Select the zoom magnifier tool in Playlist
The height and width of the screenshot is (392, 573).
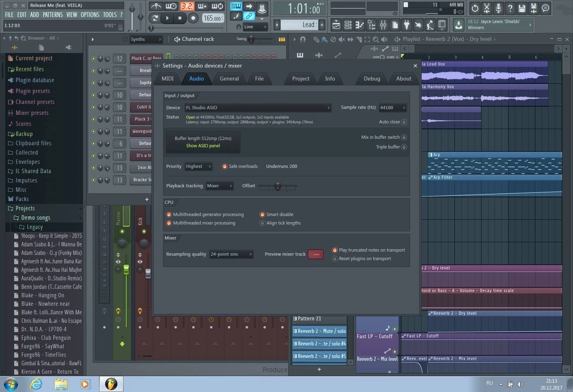point(376,39)
